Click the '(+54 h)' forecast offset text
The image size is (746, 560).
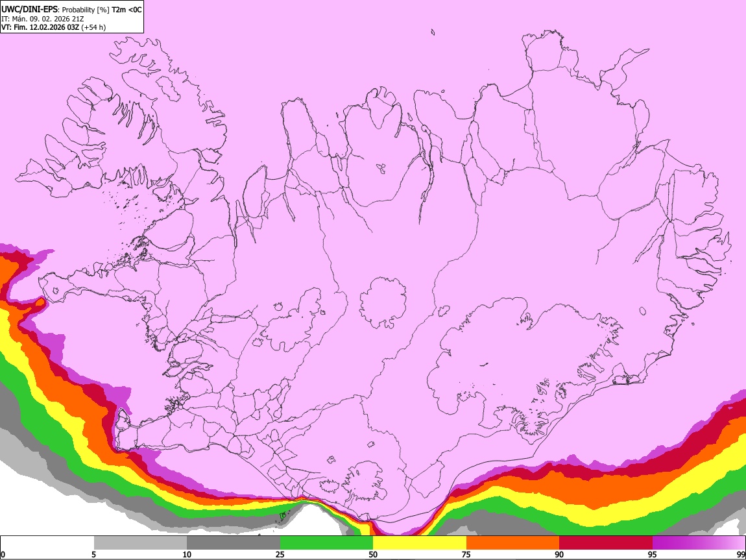click(x=93, y=28)
